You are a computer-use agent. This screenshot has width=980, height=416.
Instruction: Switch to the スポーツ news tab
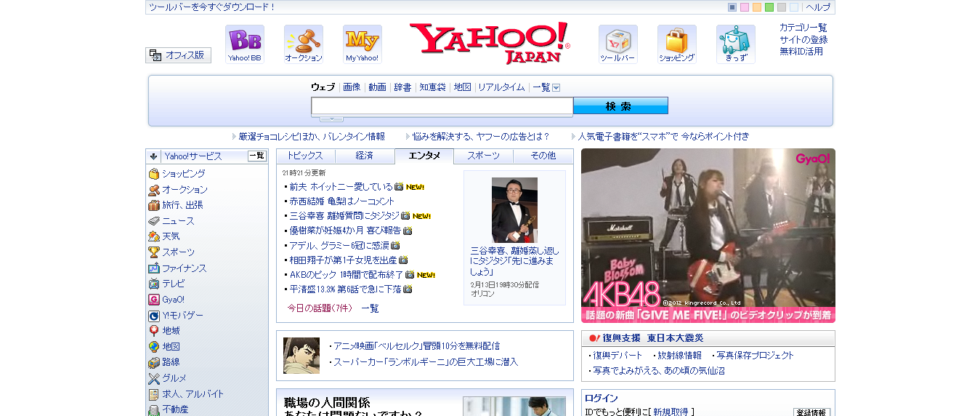[484, 156]
